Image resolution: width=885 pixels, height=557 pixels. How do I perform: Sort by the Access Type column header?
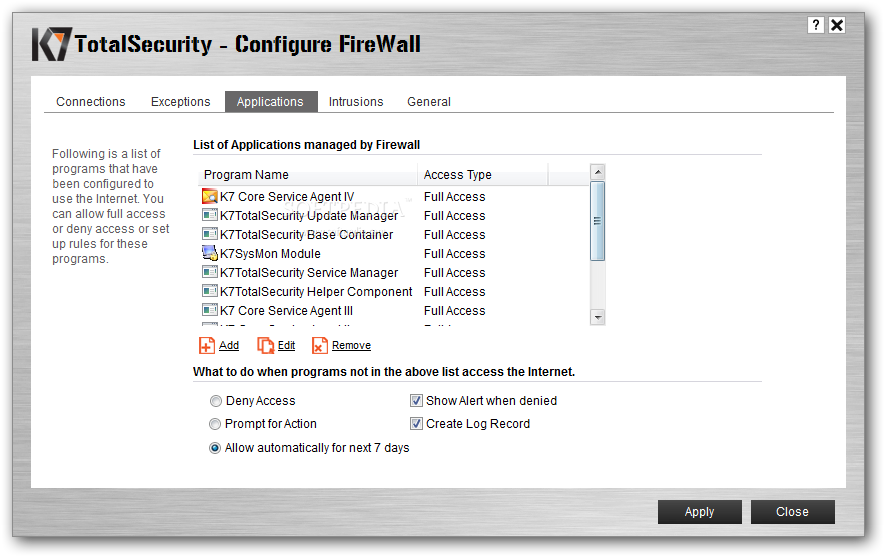(483, 175)
